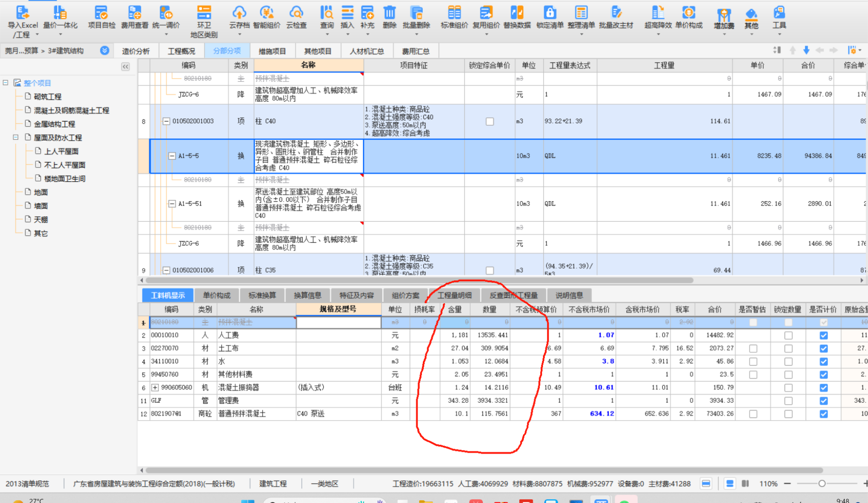Collapse the 屋面及防水工程 tree node

pos(15,137)
